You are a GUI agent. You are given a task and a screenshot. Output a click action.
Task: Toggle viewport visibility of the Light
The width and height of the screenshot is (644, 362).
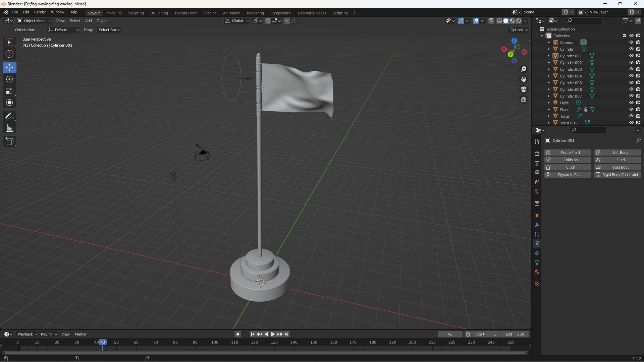631,103
